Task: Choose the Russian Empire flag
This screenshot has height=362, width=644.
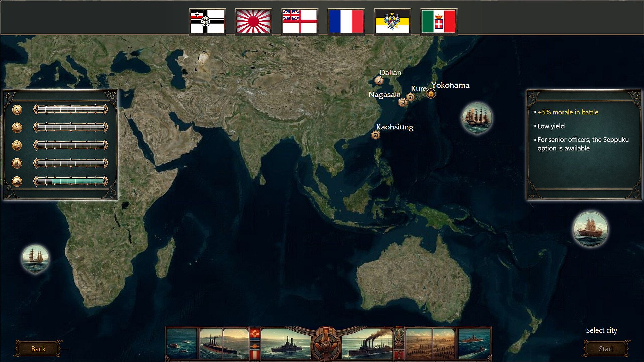Action: 392,21
